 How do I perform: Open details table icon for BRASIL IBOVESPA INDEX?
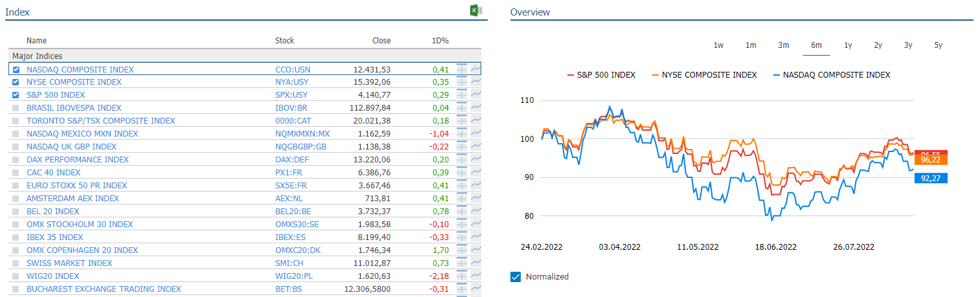pyautogui.click(x=462, y=107)
